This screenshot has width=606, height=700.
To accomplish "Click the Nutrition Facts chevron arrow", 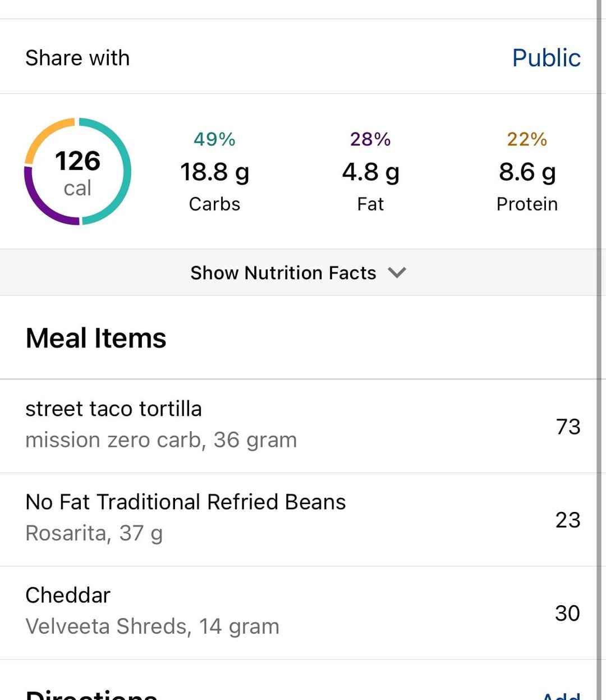I will click(397, 273).
